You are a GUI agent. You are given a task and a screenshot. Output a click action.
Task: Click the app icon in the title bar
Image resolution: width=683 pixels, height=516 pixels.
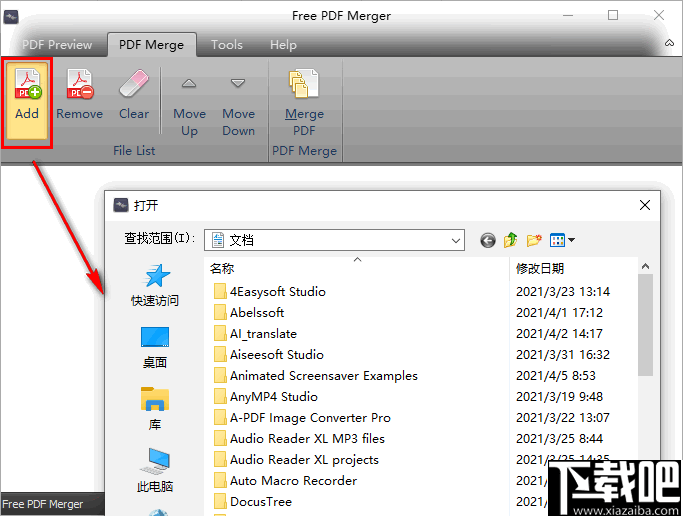pyautogui.click(x=11, y=17)
